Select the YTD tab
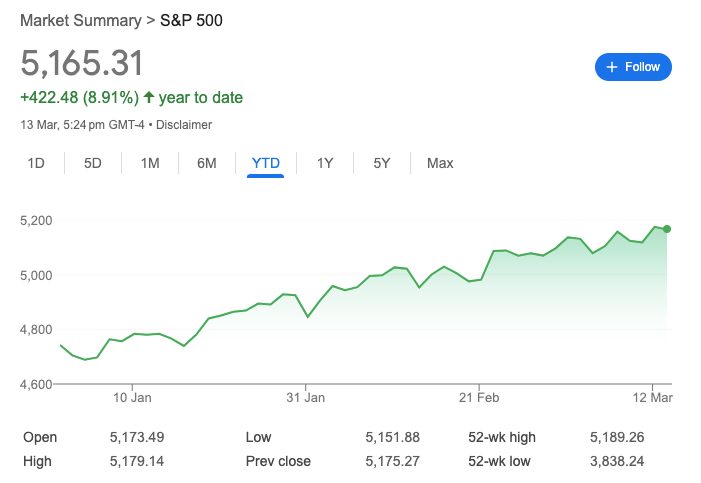The image size is (701, 483). (x=266, y=163)
